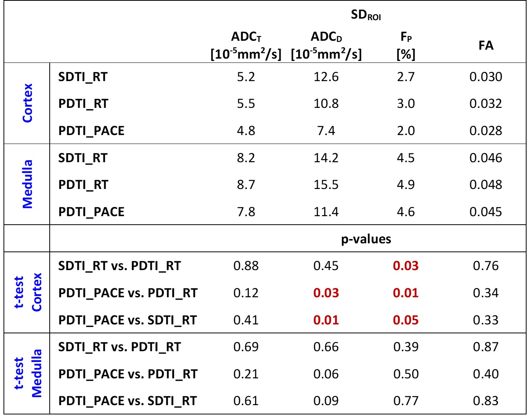The width and height of the screenshot is (532, 416).
Task: Click the FA column header
Action: click(x=486, y=46)
